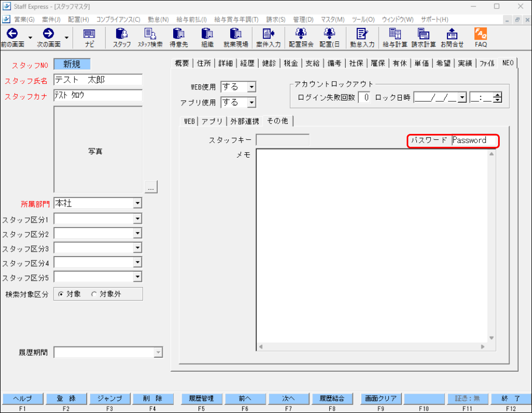The height and width of the screenshot is (413, 532).
Task: Click the スタッフカナ input field
Action: click(x=98, y=95)
